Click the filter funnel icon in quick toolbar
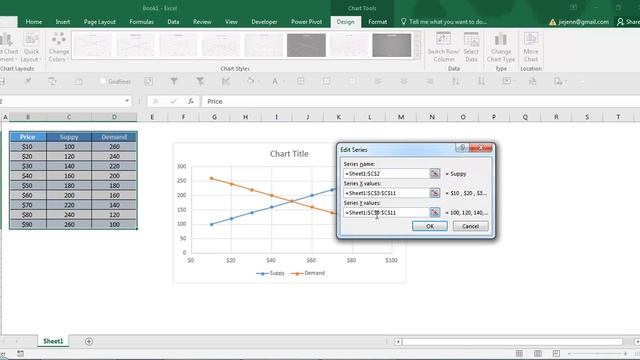This screenshot has height=360, width=640. tap(174, 81)
